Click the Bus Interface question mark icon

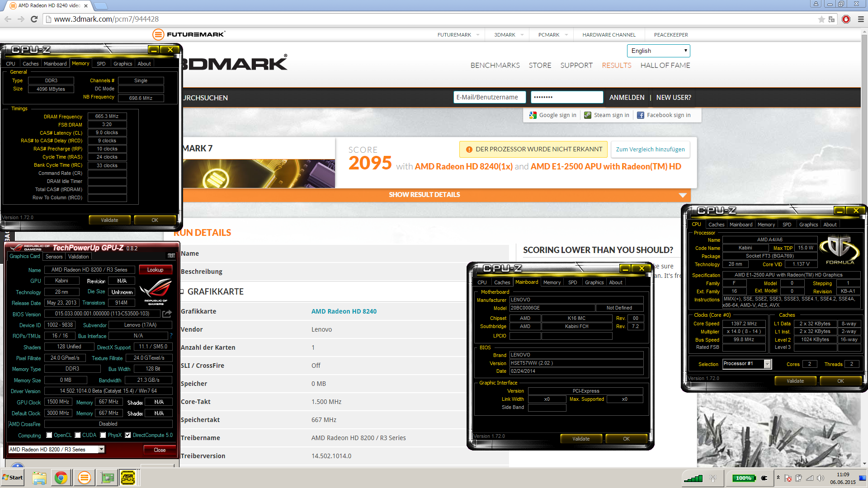171,336
